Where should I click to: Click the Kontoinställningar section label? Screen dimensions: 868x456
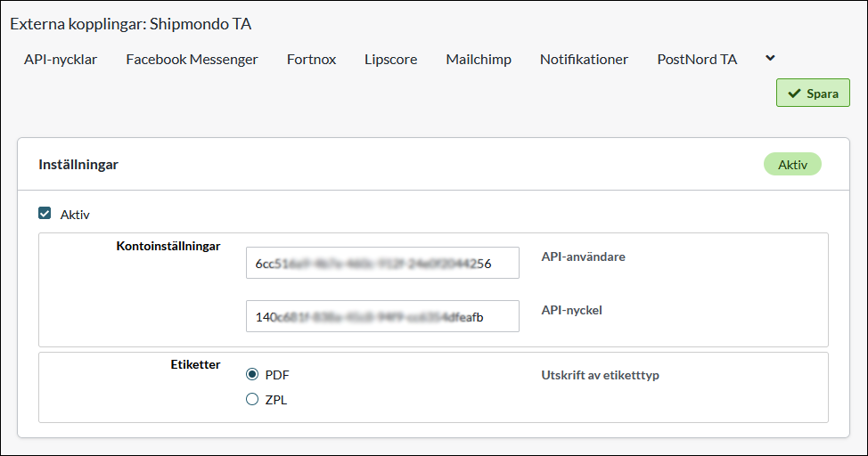tap(168, 246)
